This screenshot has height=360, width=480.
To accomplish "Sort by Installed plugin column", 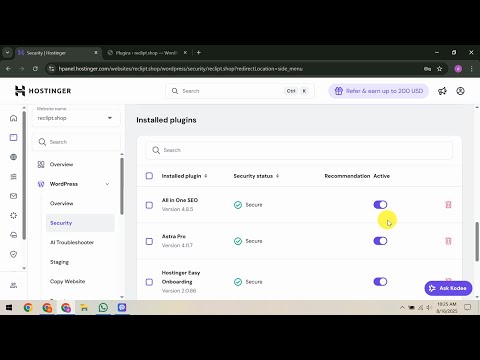I will pyautogui.click(x=184, y=176).
